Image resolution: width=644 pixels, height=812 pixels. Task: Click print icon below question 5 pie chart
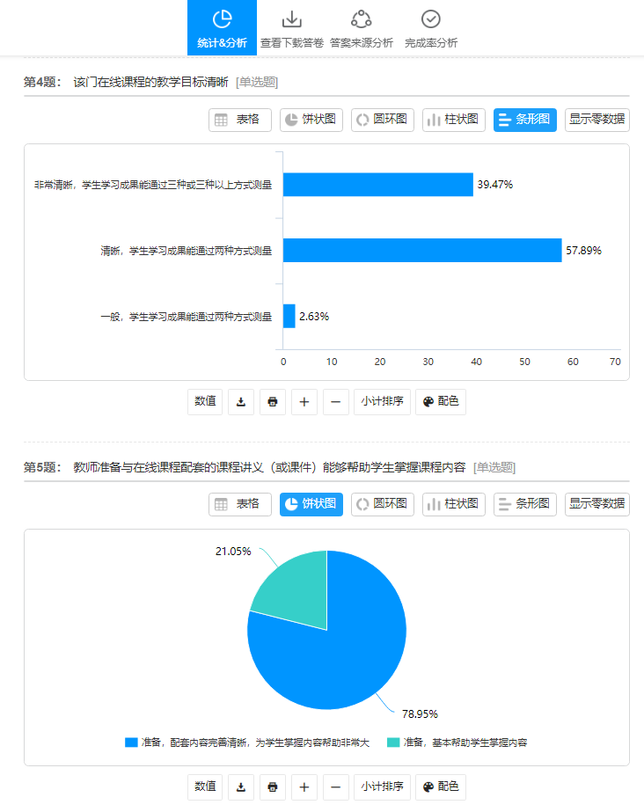point(273,786)
